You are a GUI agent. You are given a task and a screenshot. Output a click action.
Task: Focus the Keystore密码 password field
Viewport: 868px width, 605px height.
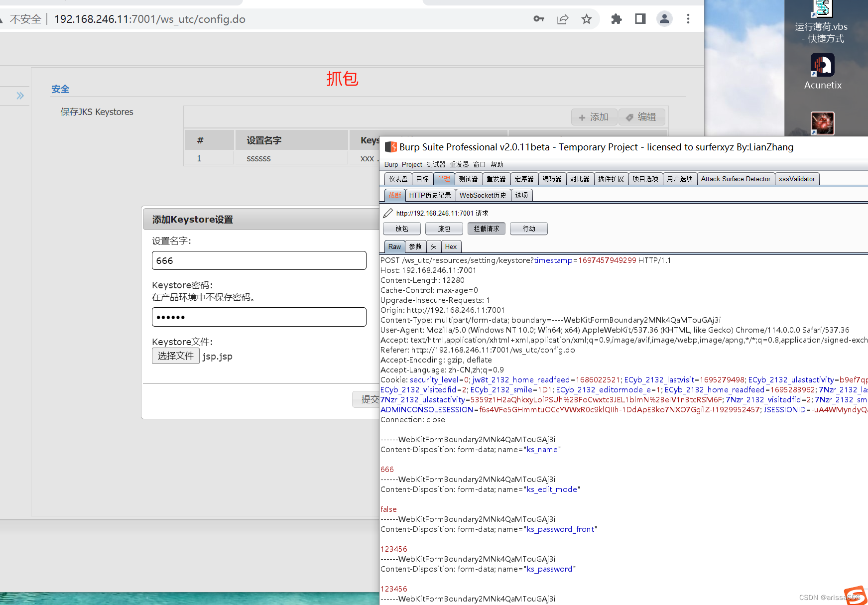tap(259, 317)
